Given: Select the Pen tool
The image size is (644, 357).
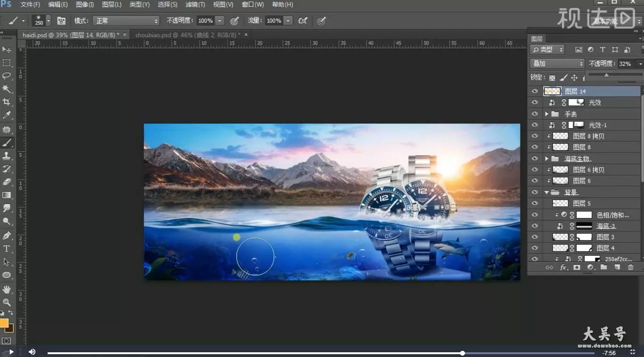Looking at the screenshot, I should click(x=7, y=235).
